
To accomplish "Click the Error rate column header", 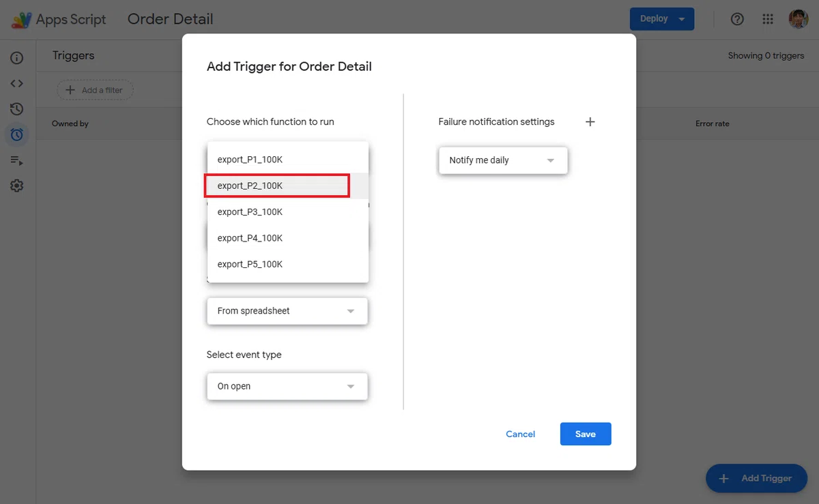I will coord(713,123).
